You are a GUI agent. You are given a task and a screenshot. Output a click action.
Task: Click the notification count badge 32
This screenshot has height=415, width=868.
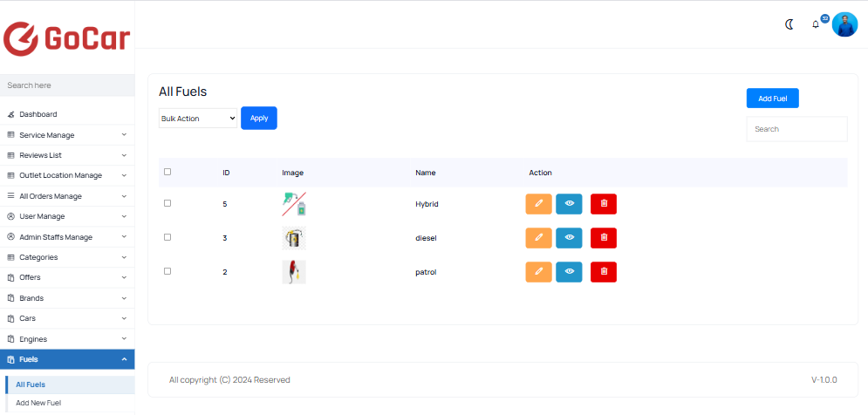point(825,18)
